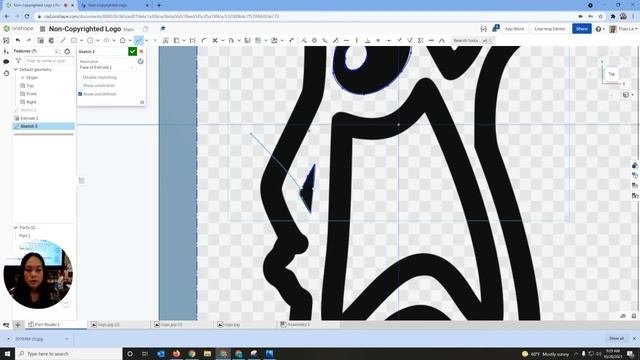Open the comments speech bubble icon

[6, 62]
